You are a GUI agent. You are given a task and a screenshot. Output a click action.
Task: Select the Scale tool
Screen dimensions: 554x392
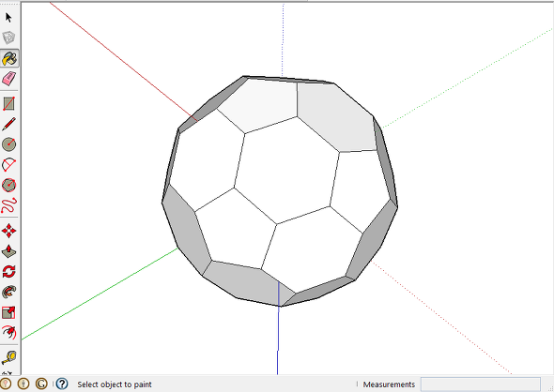coord(8,312)
